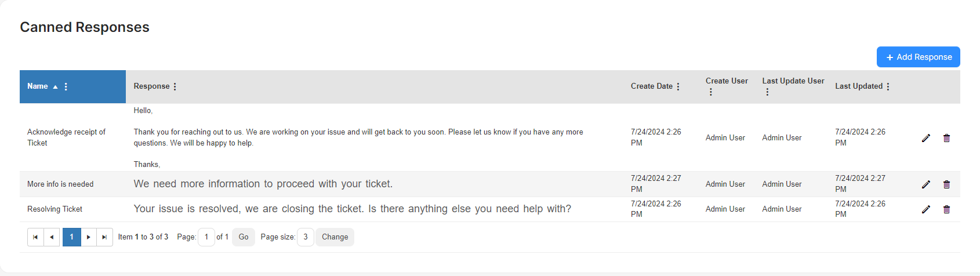Viewport: 980px width, 276px height.
Task: Click the Add Response button
Action: click(x=918, y=57)
